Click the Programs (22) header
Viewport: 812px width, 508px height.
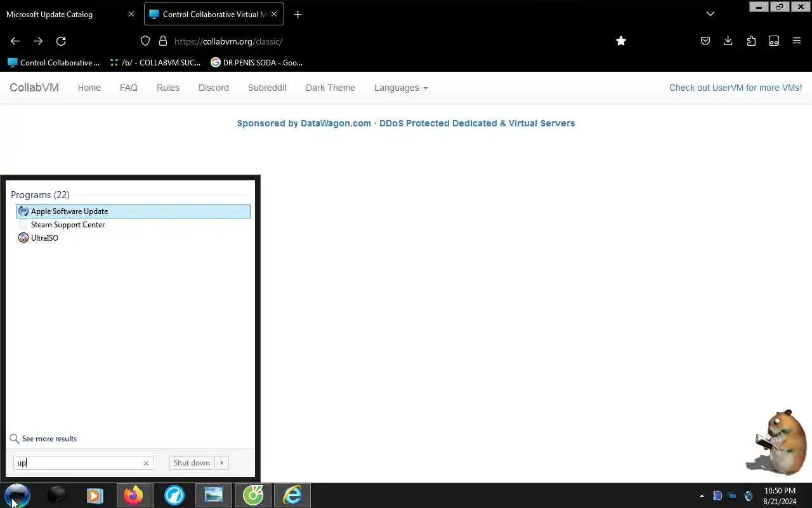click(40, 195)
